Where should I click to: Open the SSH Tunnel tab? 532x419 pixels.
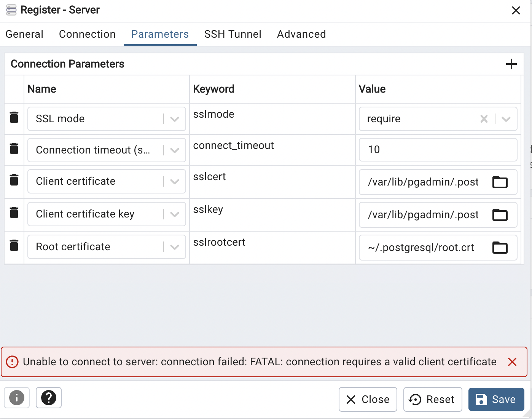tap(233, 34)
